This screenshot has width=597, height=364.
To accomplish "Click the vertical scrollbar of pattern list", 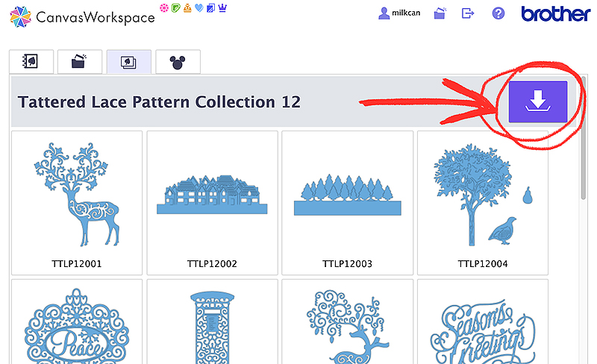I will click(x=584, y=172).
